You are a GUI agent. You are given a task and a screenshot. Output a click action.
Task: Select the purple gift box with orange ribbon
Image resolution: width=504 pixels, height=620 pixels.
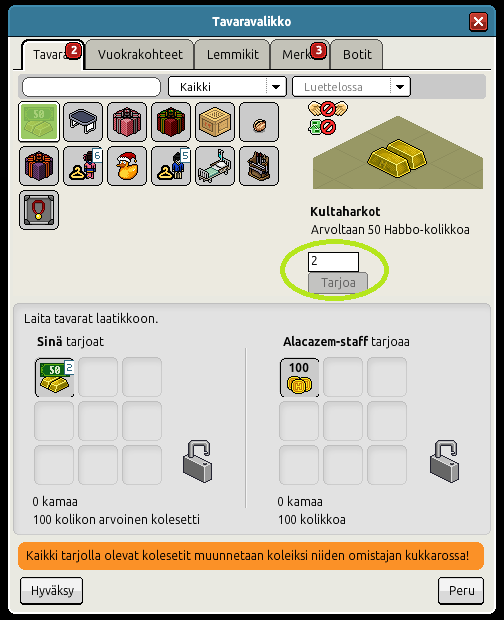coord(39,166)
